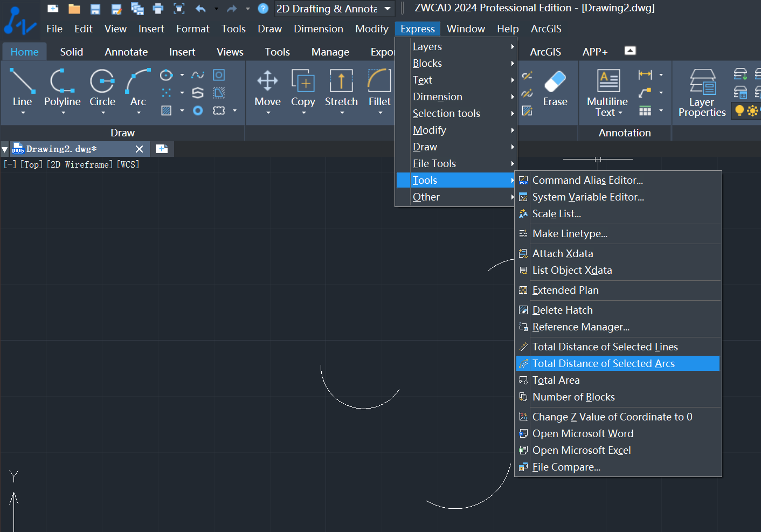Click the Undo arrow icon
The width and height of the screenshot is (761, 532).
(x=201, y=9)
